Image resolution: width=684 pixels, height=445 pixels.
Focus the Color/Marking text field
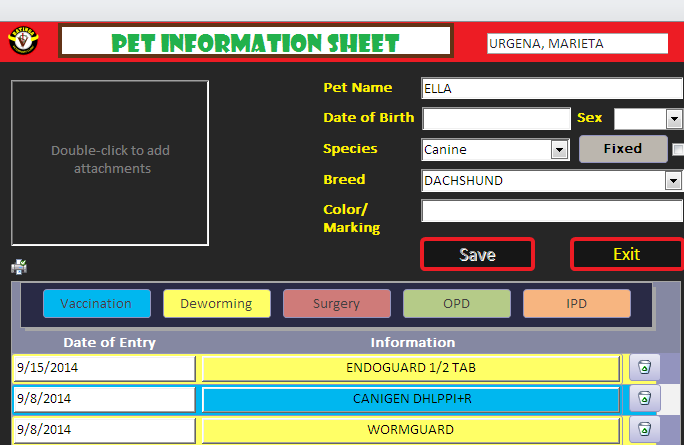pos(552,211)
